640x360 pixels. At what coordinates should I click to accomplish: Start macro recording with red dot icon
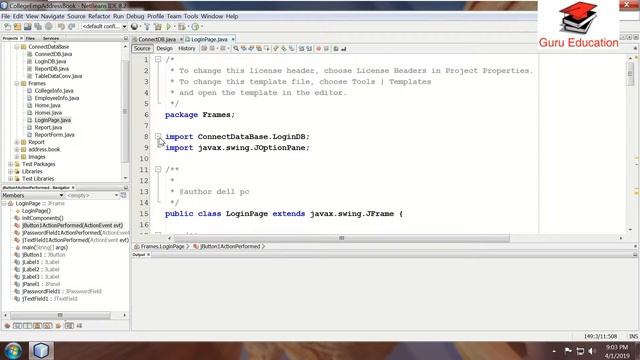[x=318, y=49]
